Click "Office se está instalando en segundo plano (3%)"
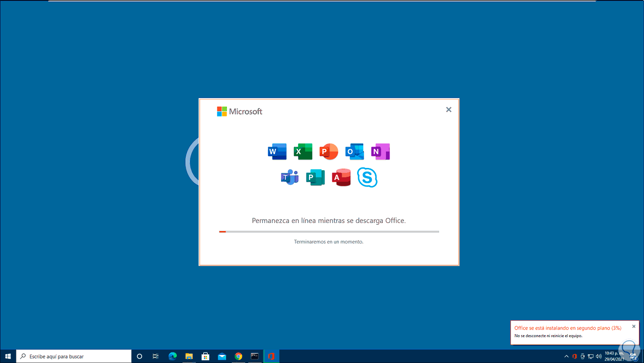Image resolution: width=644 pixels, height=363 pixels. pyautogui.click(x=568, y=328)
